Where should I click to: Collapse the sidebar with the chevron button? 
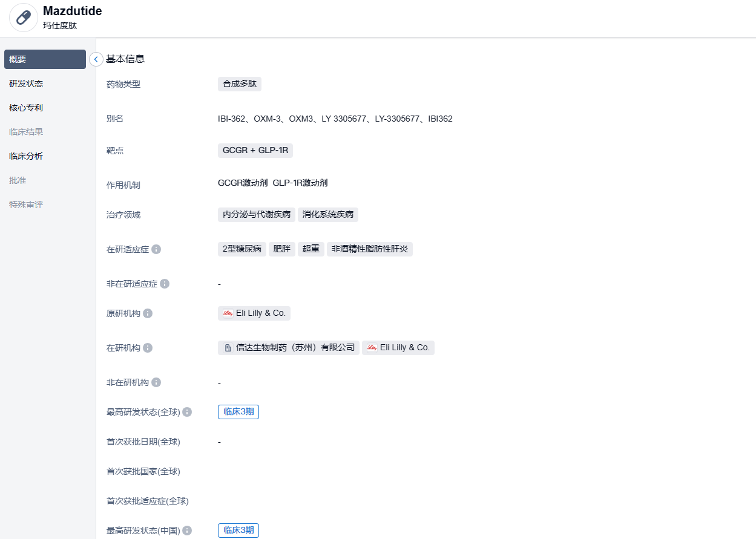(96, 59)
